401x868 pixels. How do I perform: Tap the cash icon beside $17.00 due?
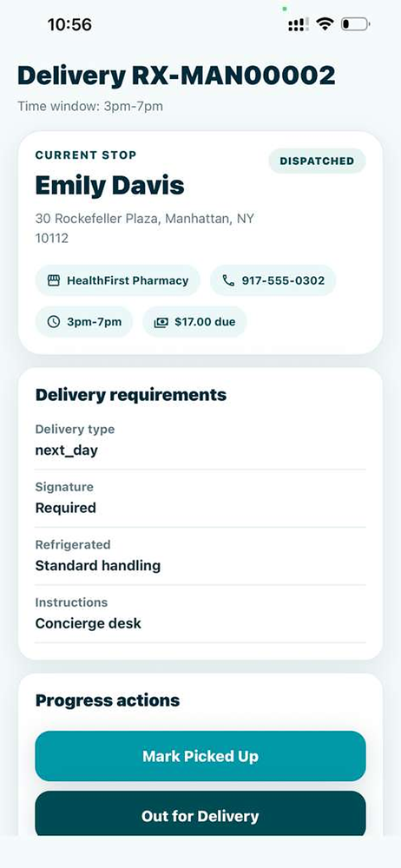(161, 322)
